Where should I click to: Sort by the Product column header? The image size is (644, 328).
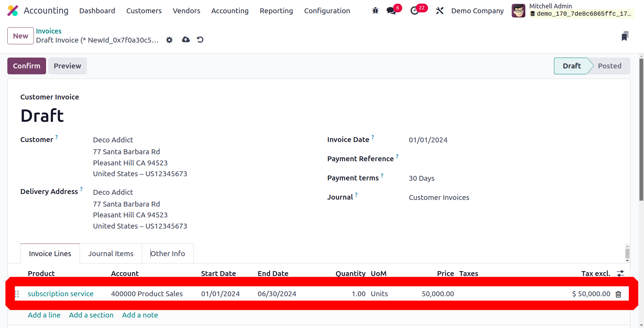(x=41, y=274)
